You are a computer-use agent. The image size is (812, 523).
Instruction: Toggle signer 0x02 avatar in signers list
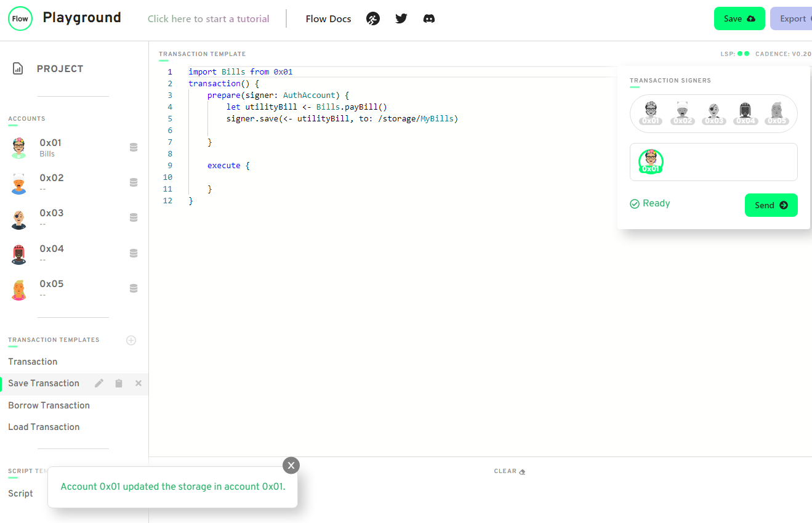682,113
